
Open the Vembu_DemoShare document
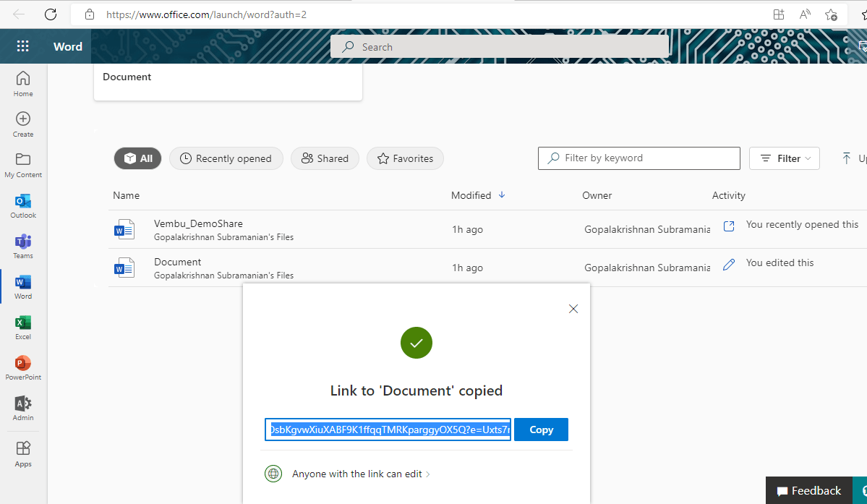pyautogui.click(x=198, y=224)
